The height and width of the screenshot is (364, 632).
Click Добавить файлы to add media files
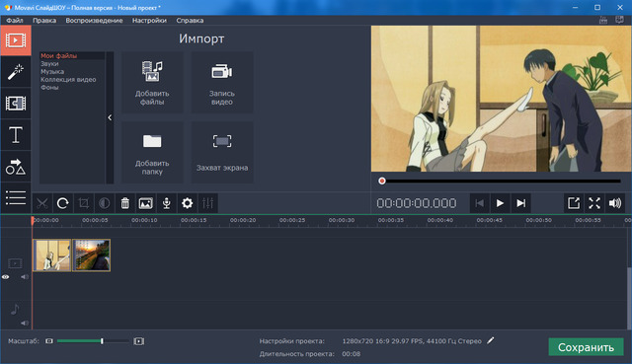tap(152, 82)
